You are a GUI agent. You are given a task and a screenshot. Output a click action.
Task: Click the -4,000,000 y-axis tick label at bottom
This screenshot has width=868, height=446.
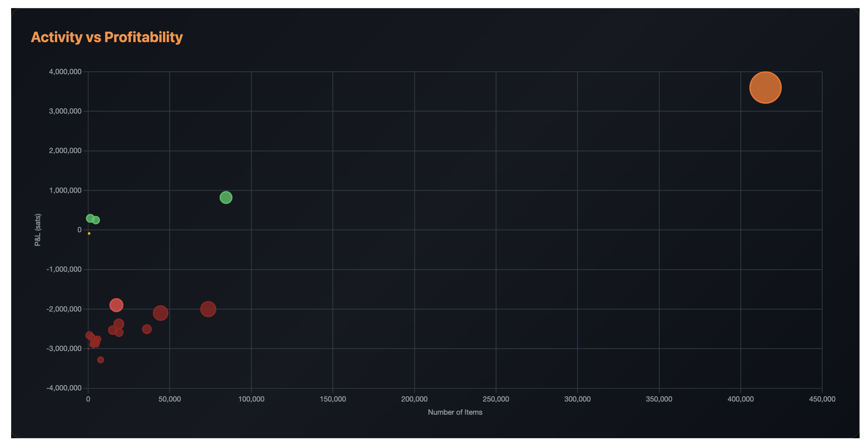point(64,388)
